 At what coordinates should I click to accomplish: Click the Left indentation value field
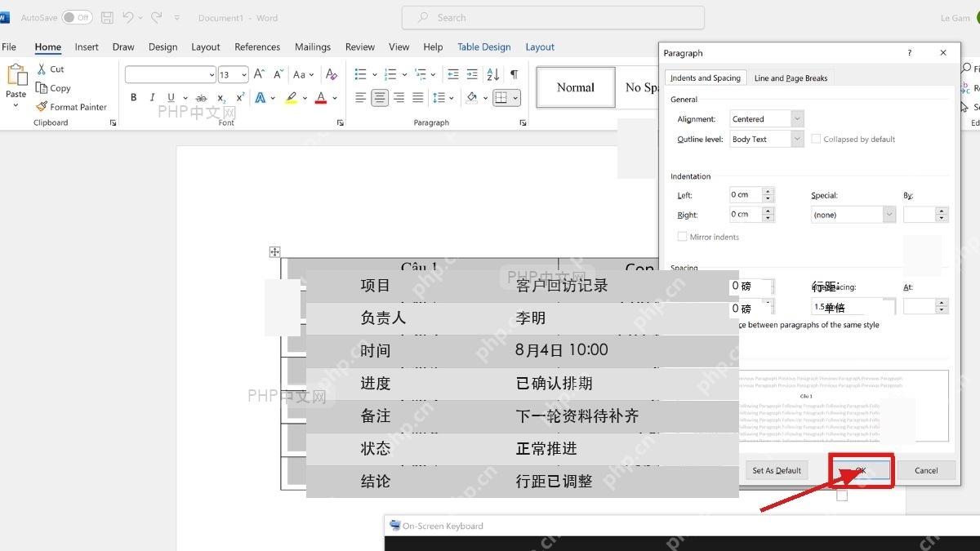[x=746, y=195]
